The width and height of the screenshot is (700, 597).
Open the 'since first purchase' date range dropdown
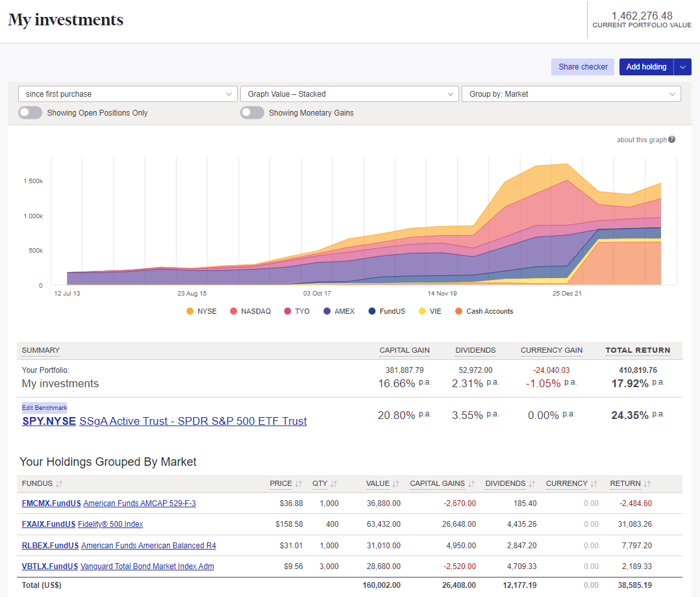(127, 94)
